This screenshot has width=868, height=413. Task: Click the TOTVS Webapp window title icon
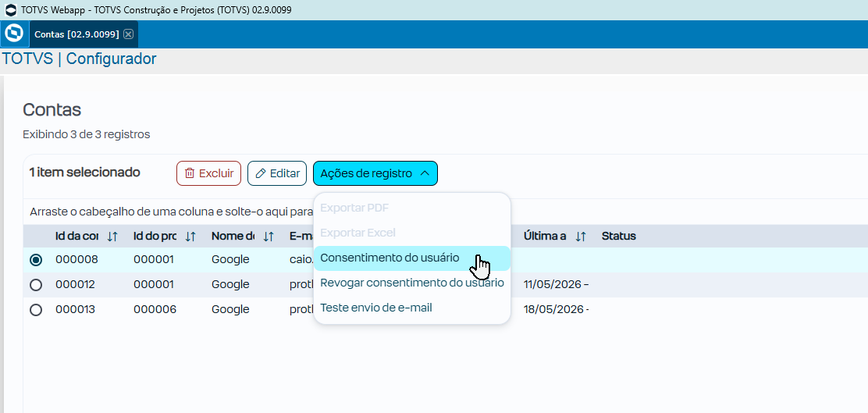tap(10, 10)
